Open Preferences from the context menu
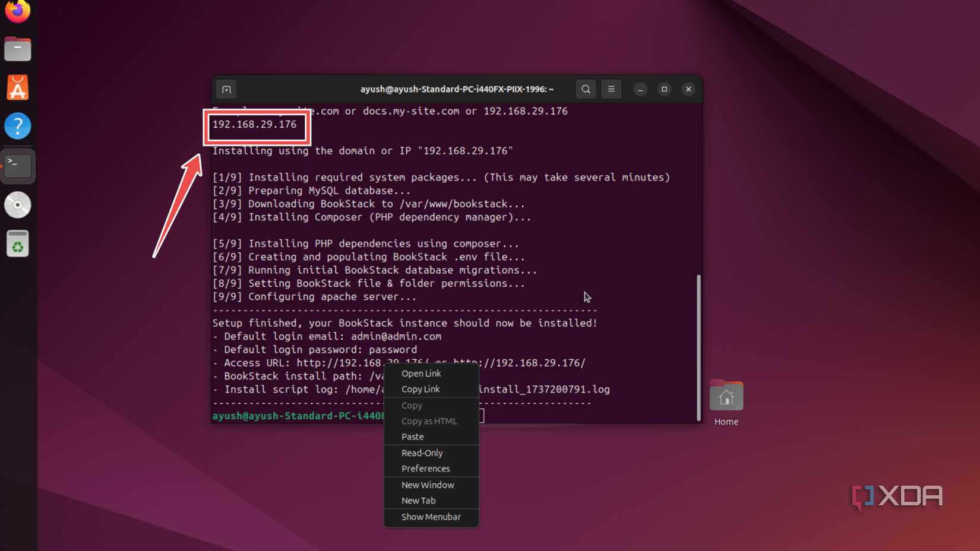This screenshot has height=551, width=980. 425,468
